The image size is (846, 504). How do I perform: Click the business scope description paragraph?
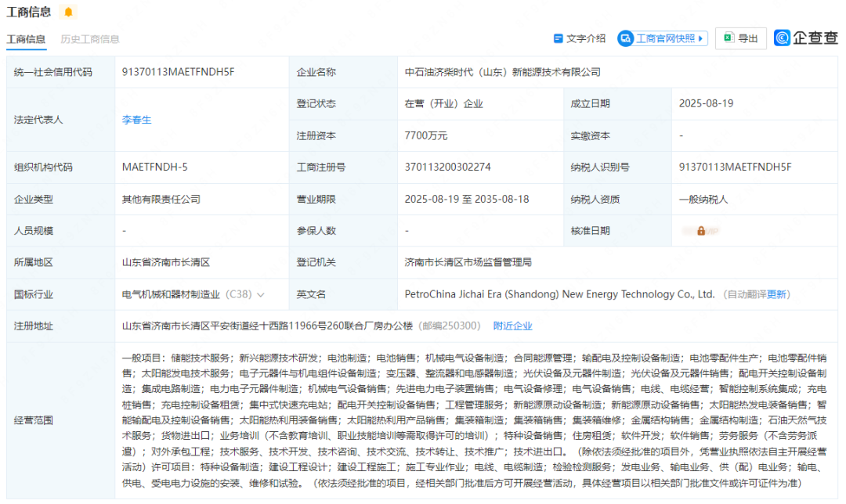(474, 420)
